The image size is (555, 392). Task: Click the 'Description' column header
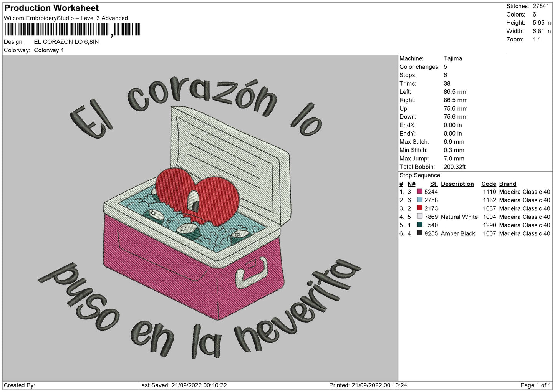click(457, 184)
